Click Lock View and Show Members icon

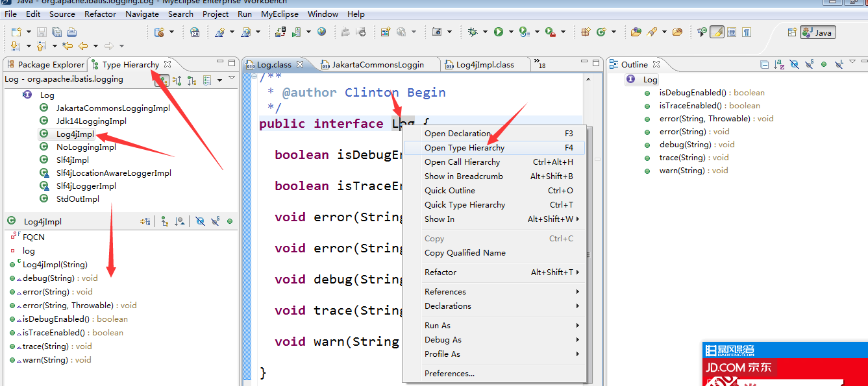145,221
